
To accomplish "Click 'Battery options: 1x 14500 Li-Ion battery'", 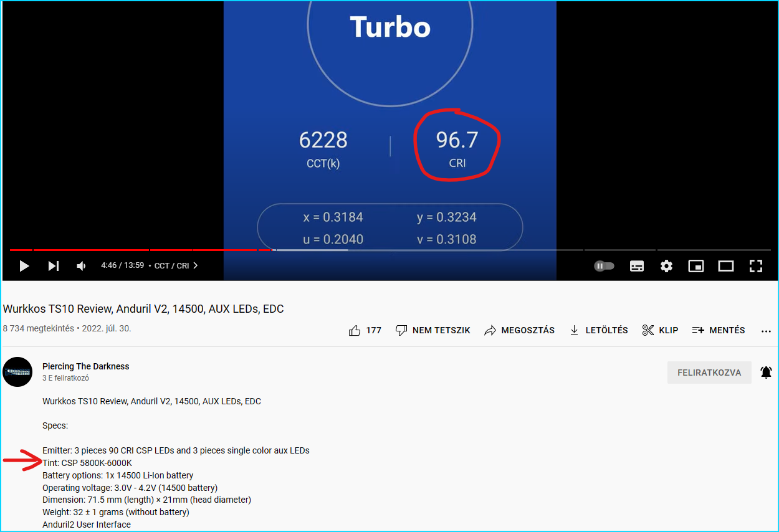I will click(118, 475).
